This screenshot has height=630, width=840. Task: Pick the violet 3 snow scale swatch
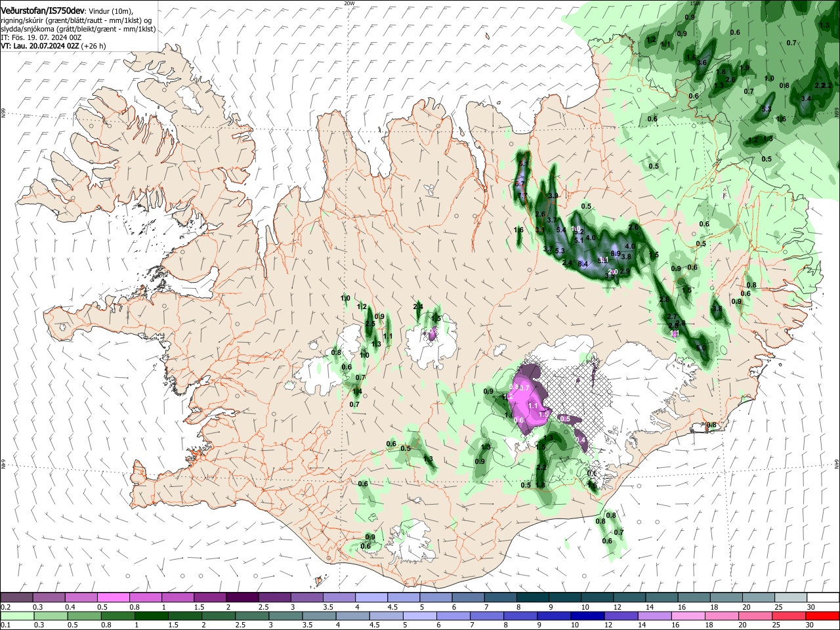[306, 597]
